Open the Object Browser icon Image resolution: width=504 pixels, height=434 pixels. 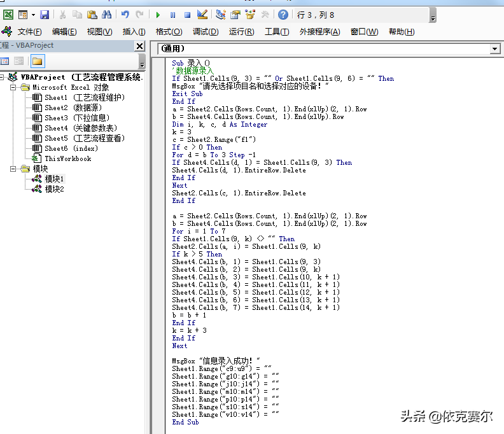[249, 15]
